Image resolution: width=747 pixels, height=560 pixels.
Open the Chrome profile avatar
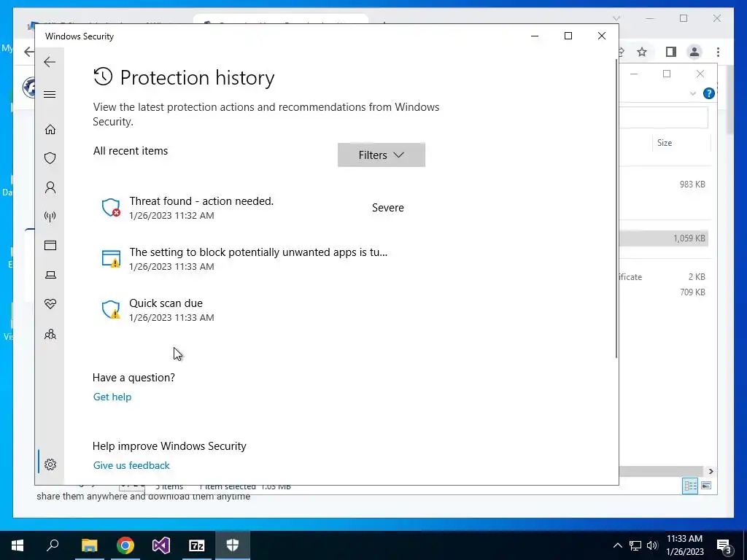coord(694,52)
